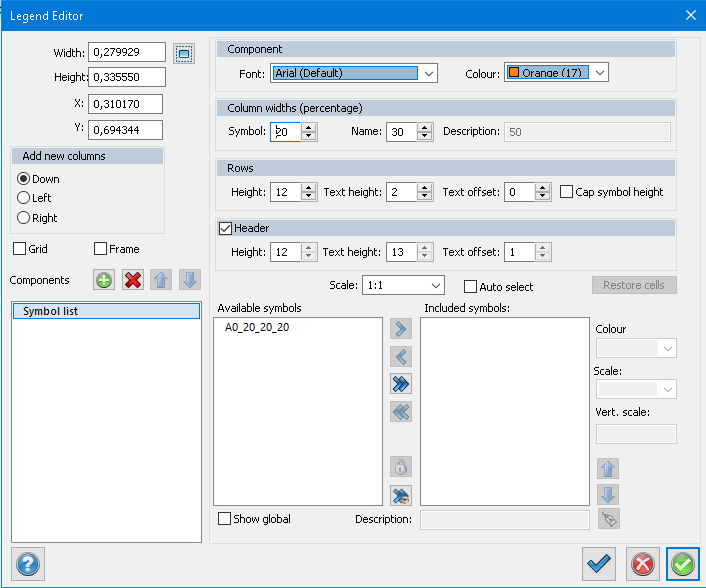Viewport: 706px width, 588px height.
Task: Tick the Cap symbol height checkbox
Action: pos(567,192)
